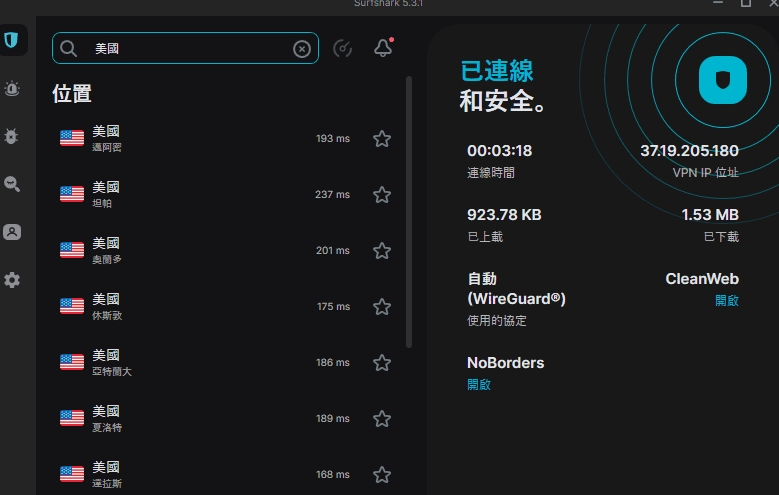Image resolution: width=779 pixels, height=495 pixels.
Task: Open CleanWeb via its 開啟 link
Action: 726,301
